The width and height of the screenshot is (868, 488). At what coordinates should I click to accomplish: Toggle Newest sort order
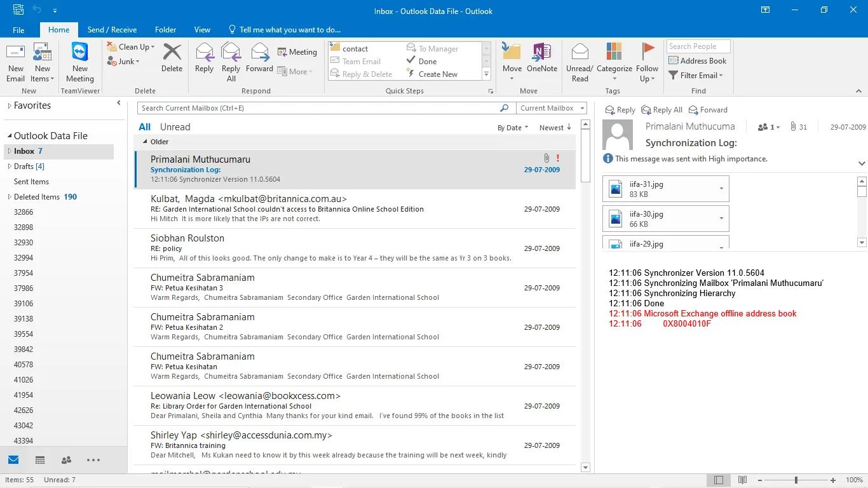tap(555, 128)
